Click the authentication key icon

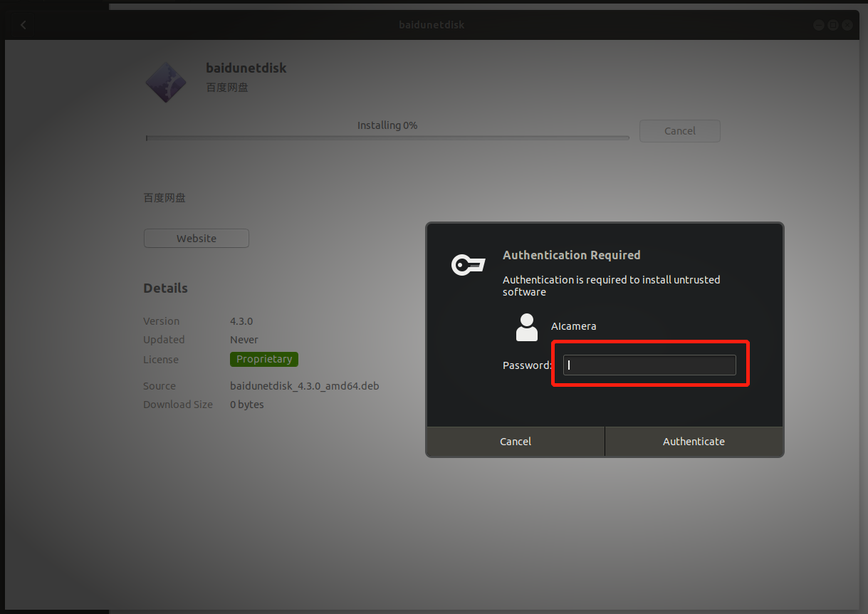click(x=469, y=266)
